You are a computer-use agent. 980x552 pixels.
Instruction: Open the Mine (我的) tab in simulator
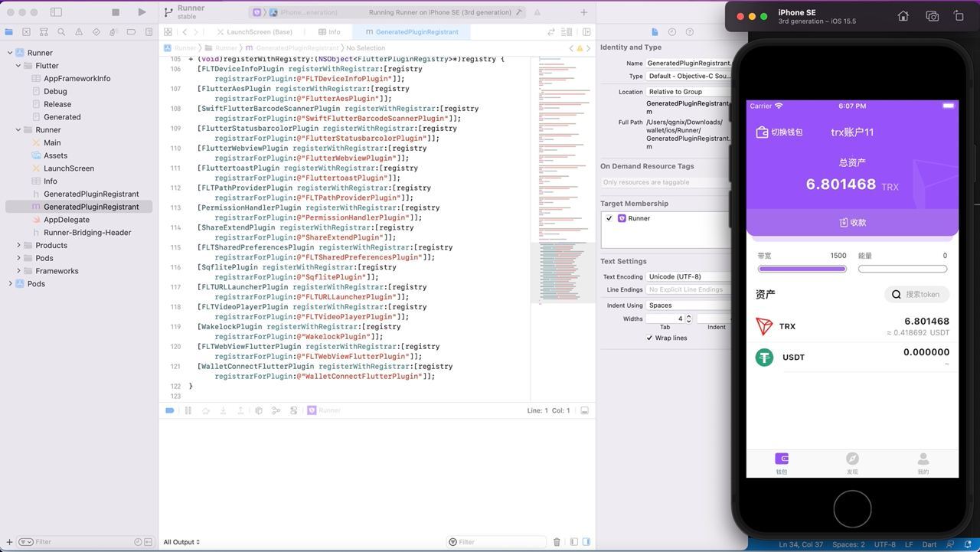[923, 462]
